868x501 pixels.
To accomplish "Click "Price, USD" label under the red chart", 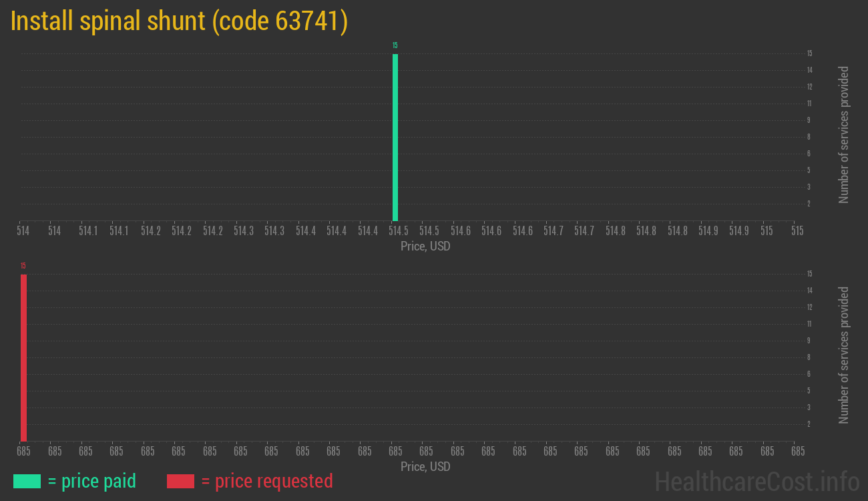I will [x=425, y=466].
